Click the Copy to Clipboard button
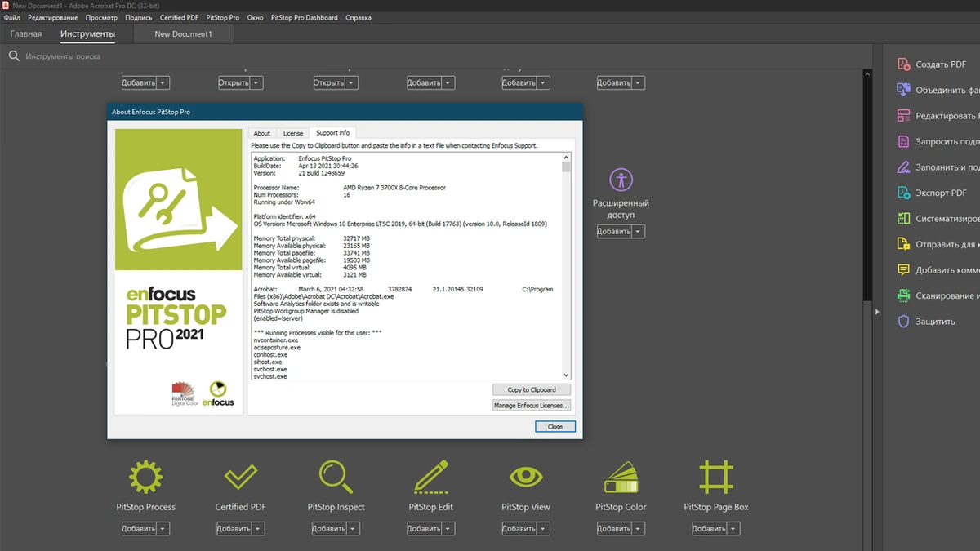 pos(532,390)
